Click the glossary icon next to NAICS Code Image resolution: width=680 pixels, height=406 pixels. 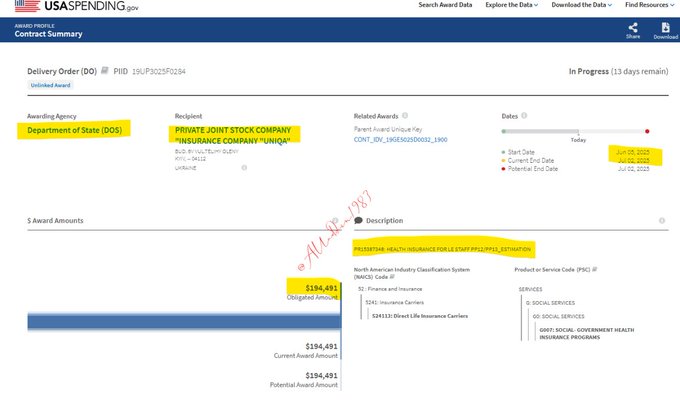coord(394,277)
